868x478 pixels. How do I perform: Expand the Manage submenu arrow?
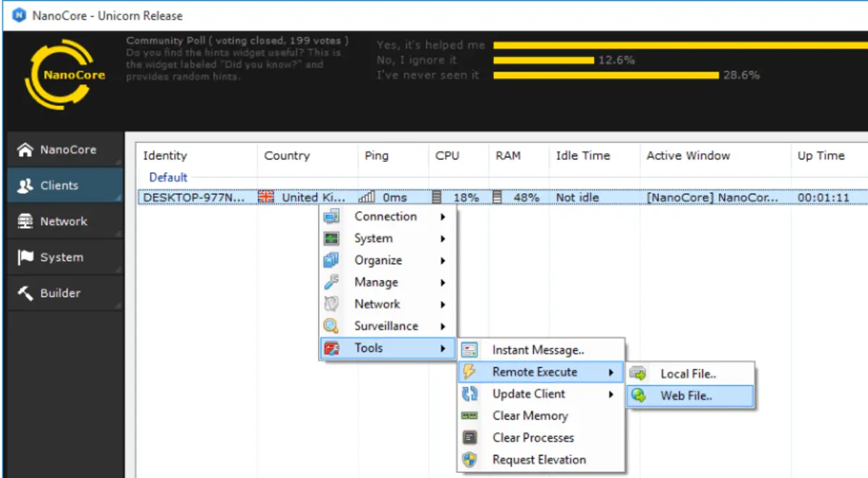(x=443, y=283)
